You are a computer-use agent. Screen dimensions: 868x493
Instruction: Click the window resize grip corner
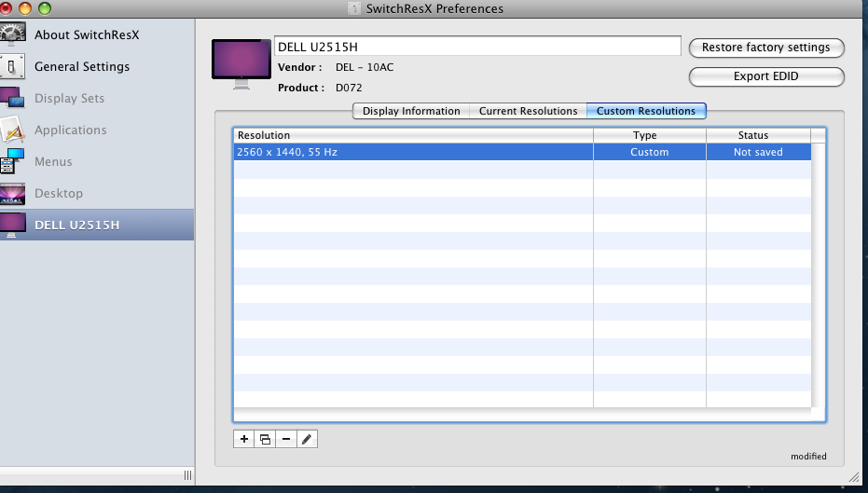click(x=854, y=477)
